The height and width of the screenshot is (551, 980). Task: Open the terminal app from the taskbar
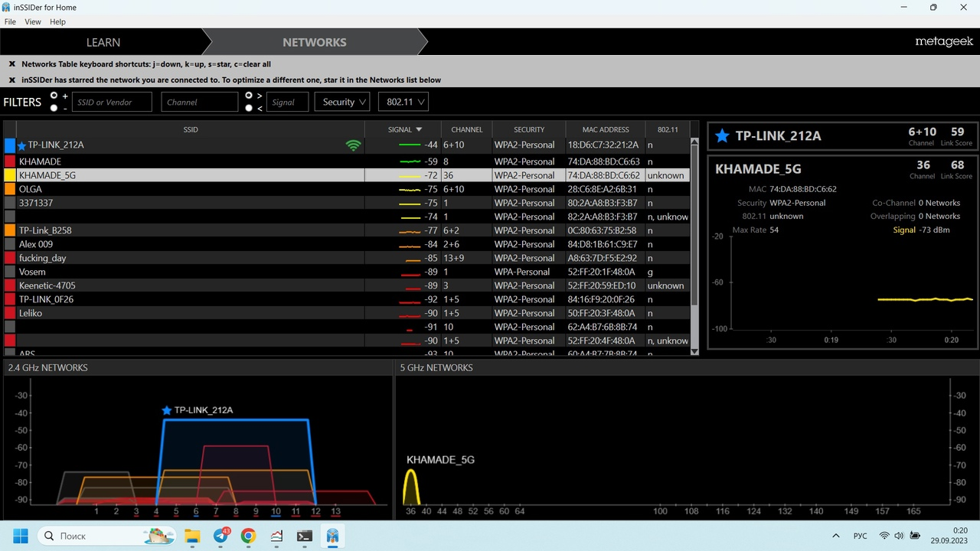(305, 536)
